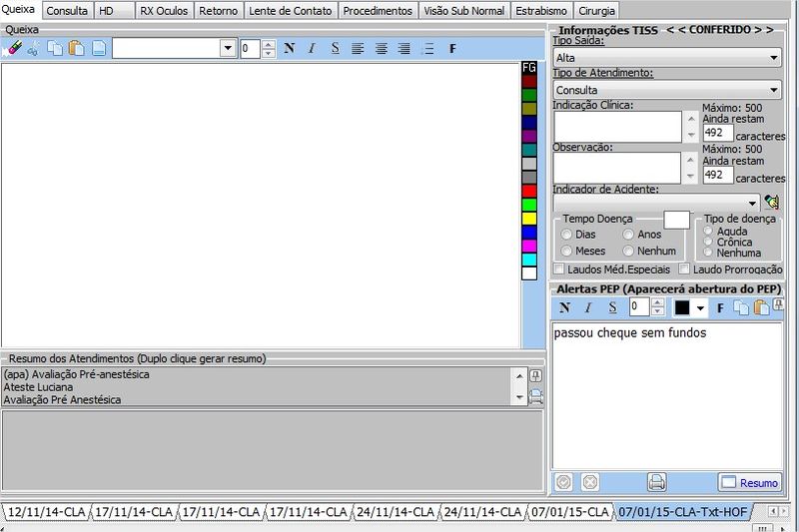Select the Crônica tipo de doença option
Screen dimensions: 799x532
coord(708,243)
